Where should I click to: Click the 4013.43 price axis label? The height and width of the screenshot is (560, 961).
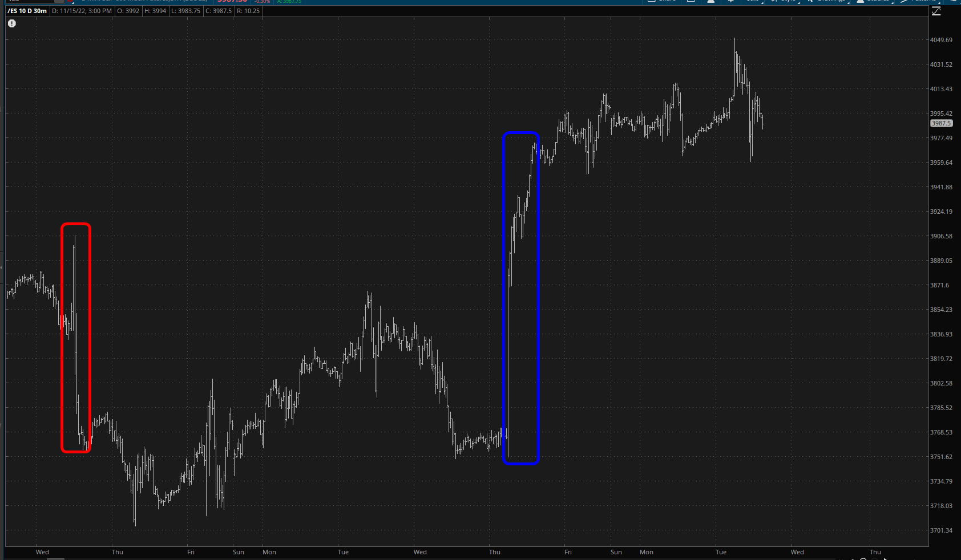tap(941, 89)
